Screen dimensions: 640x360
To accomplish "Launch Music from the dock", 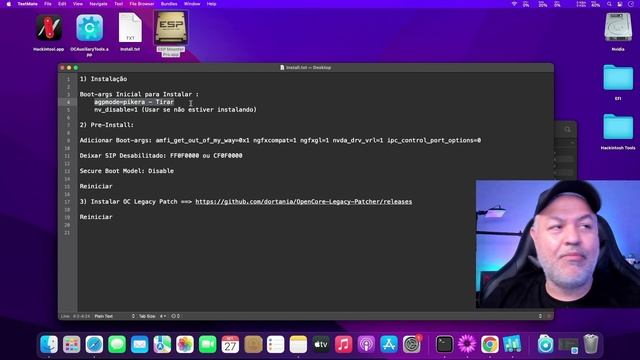I will click(343, 344).
